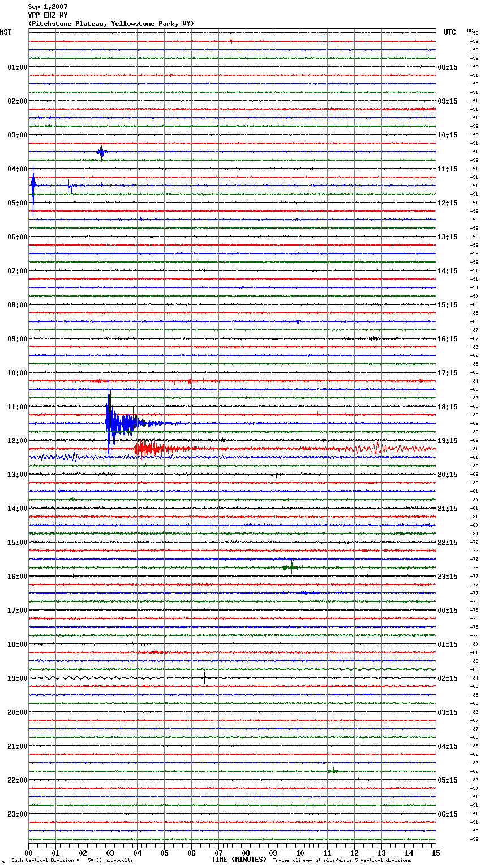Screen dimensions: 481x868
Task: Click minute tick label 09 on the time axis
Action: [x=273, y=853]
